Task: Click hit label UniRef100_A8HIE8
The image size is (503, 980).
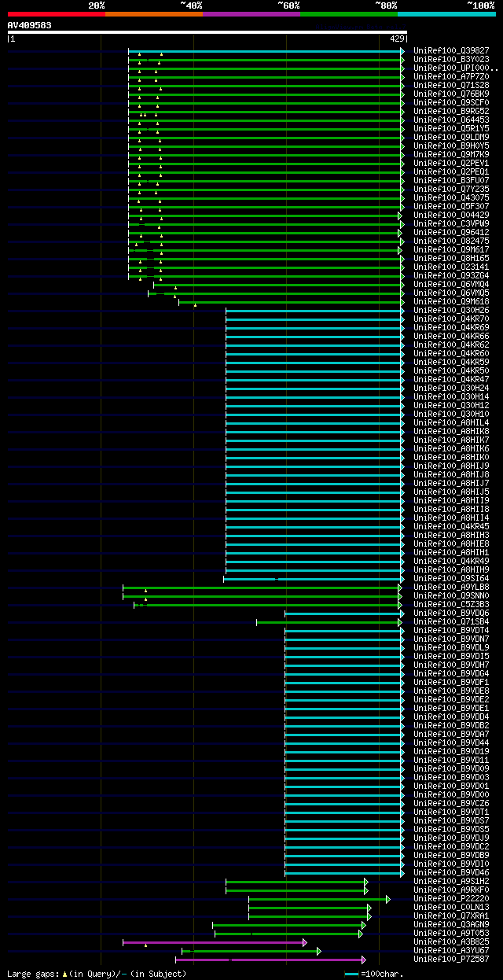Action: click(451, 544)
